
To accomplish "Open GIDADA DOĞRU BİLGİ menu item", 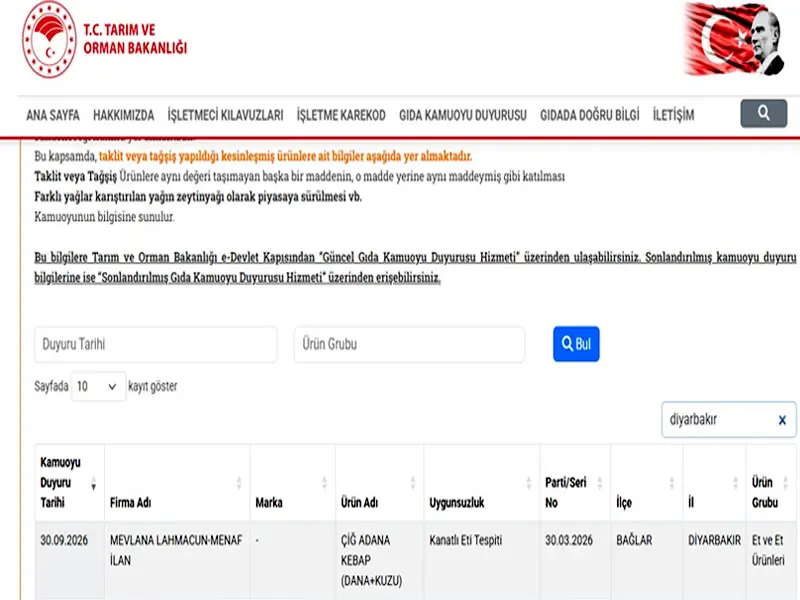I will pyautogui.click(x=590, y=115).
